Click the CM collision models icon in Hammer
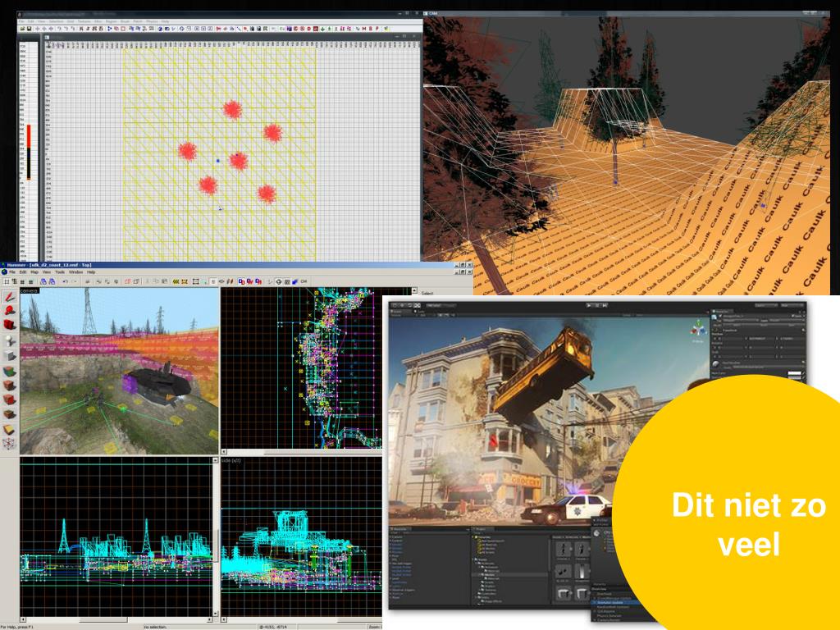This screenshot has width=840, height=630. coord(304,281)
